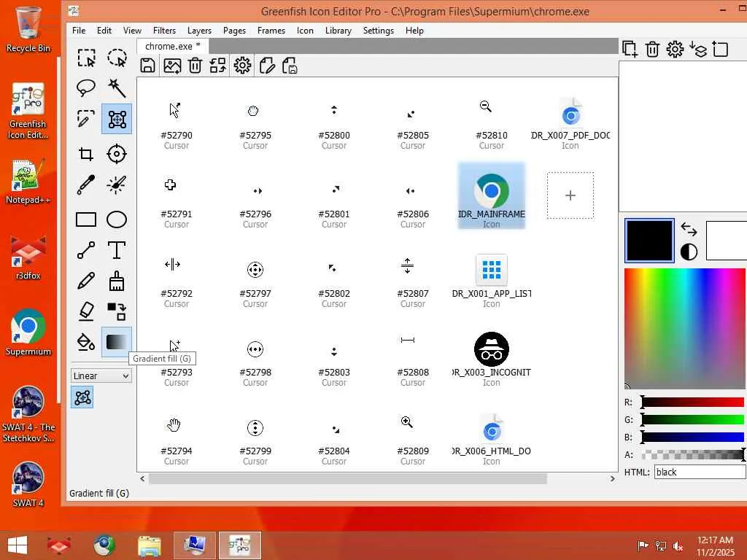Open the Linear gradient type dropdown

[x=101, y=376]
